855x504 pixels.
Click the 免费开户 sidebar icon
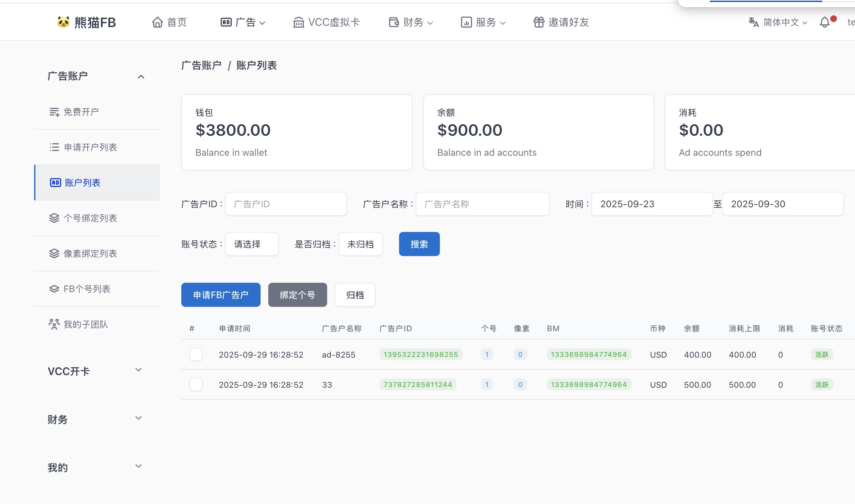coord(55,112)
